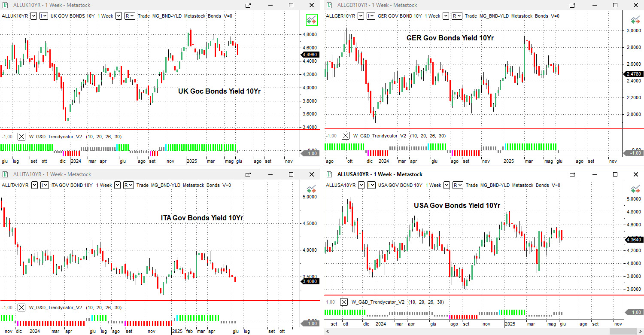Detach the ALLGER10YR chart with the pop-out icon
This screenshot has height=335, width=644.
572,6
